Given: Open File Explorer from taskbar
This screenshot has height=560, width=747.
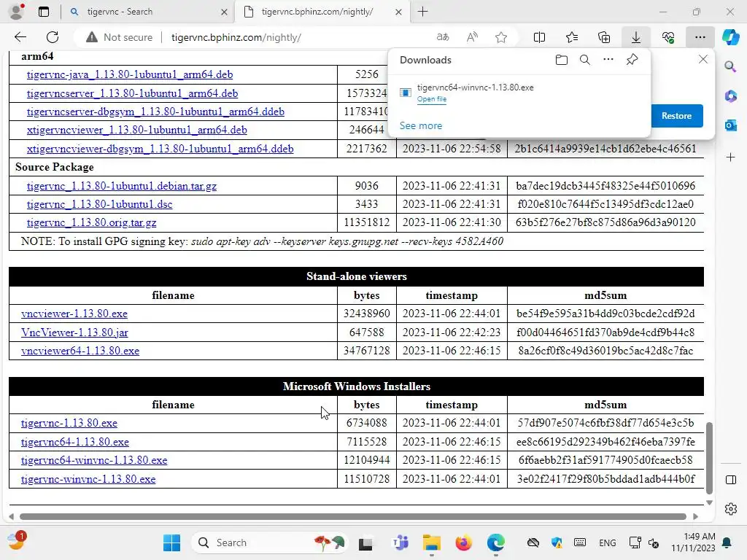Looking at the screenshot, I should click(x=432, y=542).
